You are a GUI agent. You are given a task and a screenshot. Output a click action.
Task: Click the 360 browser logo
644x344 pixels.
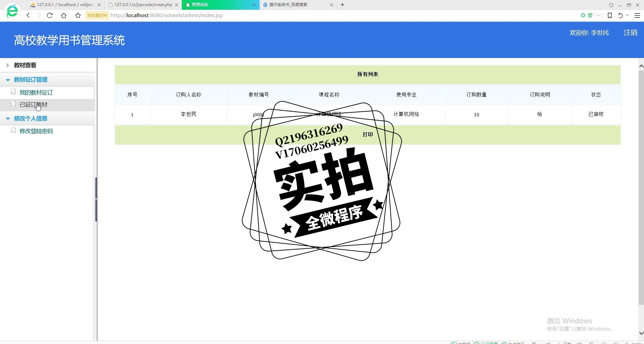[12, 11]
